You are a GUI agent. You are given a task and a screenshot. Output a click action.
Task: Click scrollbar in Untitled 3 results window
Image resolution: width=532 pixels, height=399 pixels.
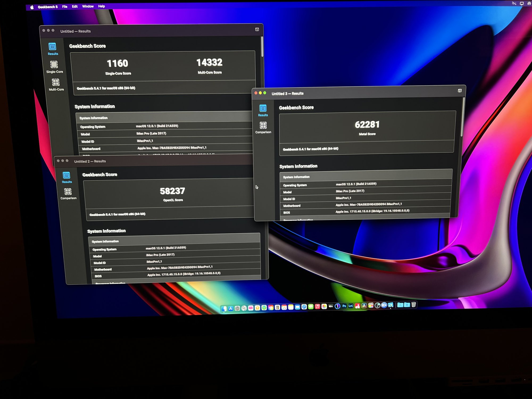pos(463,117)
